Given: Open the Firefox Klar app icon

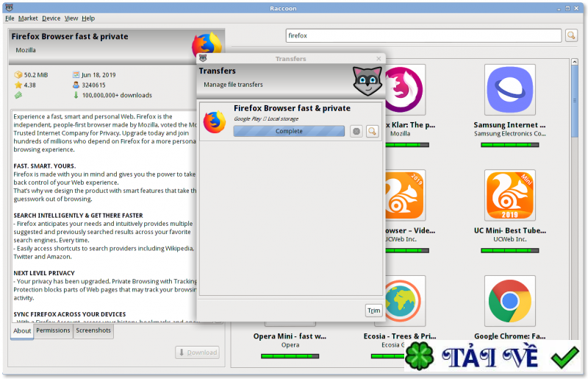Looking at the screenshot, I should pos(405,90).
